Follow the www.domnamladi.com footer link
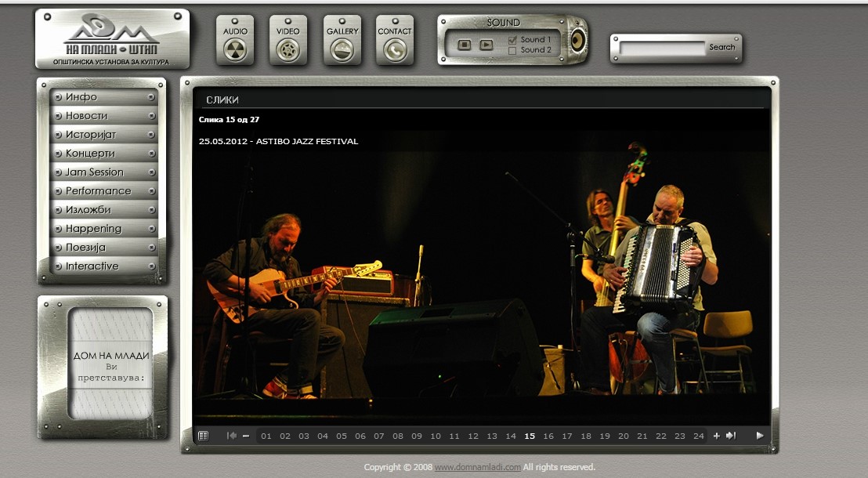The image size is (868, 478). [478, 468]
